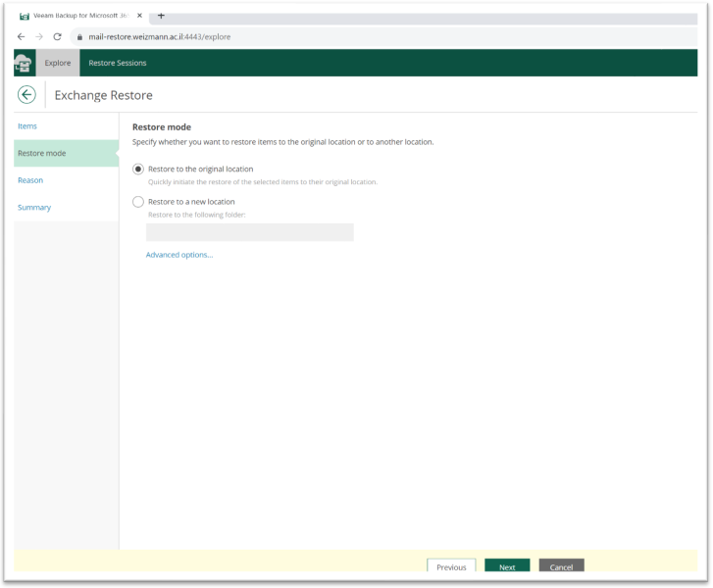The width and height of the screenshot is (713, 588).
Task: Open the Summary step
Action: click(34, 208)
